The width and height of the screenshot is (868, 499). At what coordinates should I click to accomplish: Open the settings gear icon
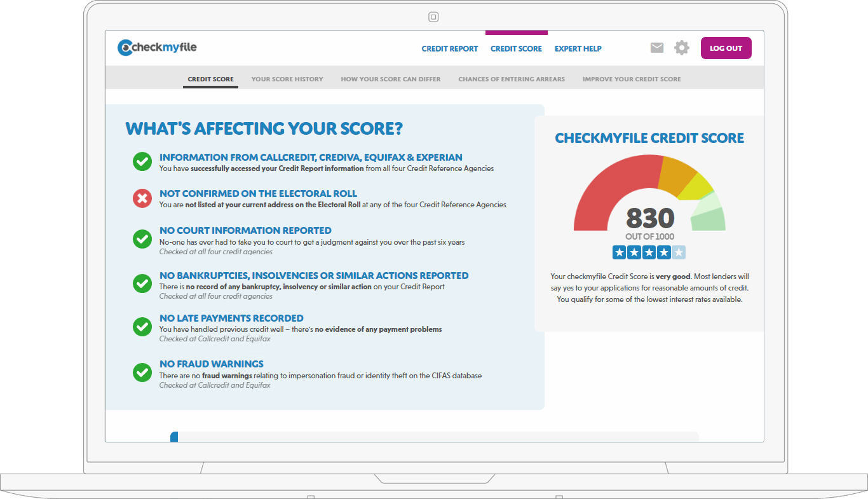pyautogui.click(x=681, y=47)
